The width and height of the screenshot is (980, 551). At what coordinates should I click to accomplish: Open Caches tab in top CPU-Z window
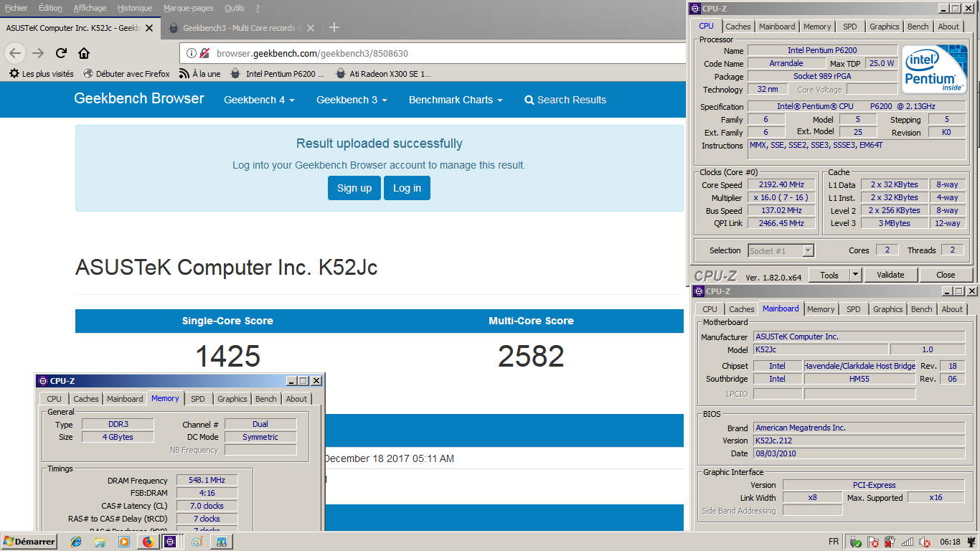pyautogui.click(x=738, y=27)
